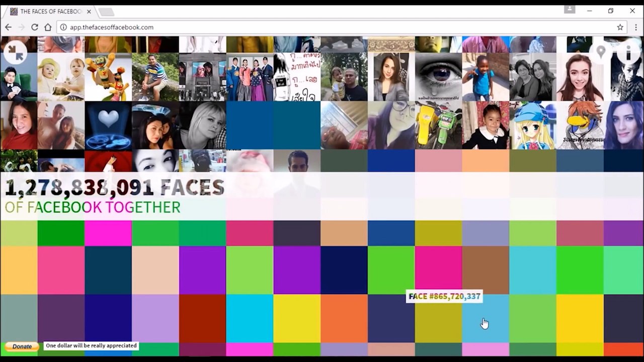This screenshot has width=644, height=362.
Task: Click the cyan tile in the bottom row
Action: pyautogui.click(x=250, y=318)
